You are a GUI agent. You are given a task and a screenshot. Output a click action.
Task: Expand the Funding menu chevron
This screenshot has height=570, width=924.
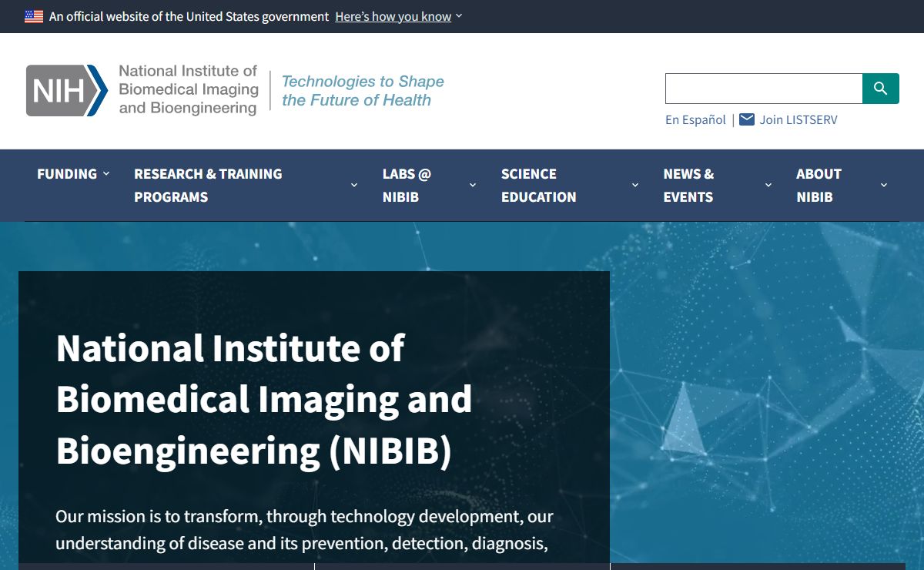coord(106,173)
